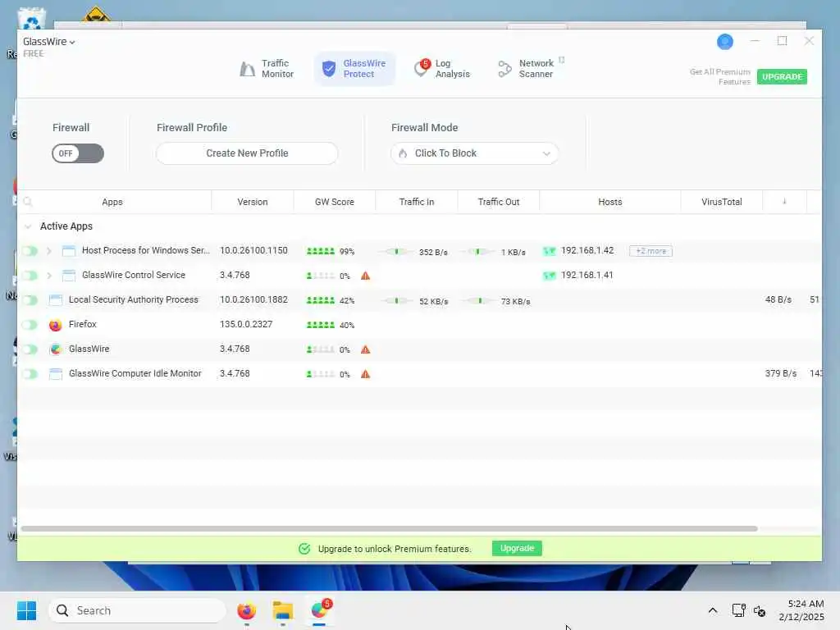
Task: Toggle firewall switch for the GlassWire app row
Action: click(30, 349)
